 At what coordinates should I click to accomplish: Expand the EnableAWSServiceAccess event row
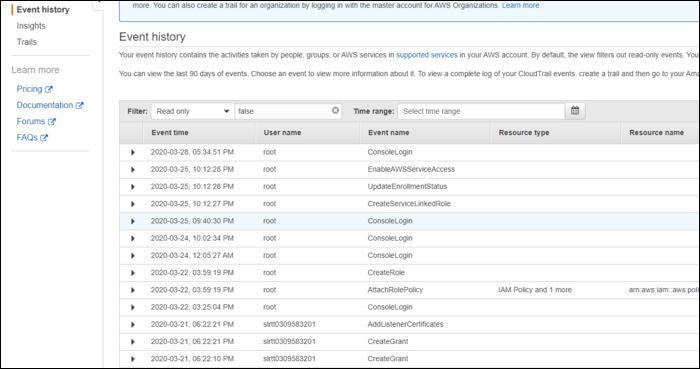click(133, 170)
